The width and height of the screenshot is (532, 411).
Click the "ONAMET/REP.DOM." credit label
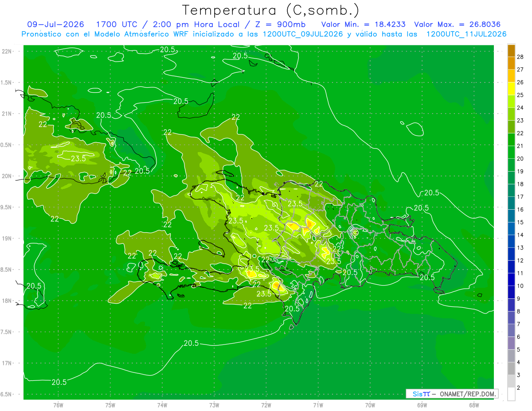(x=469, y=394)
